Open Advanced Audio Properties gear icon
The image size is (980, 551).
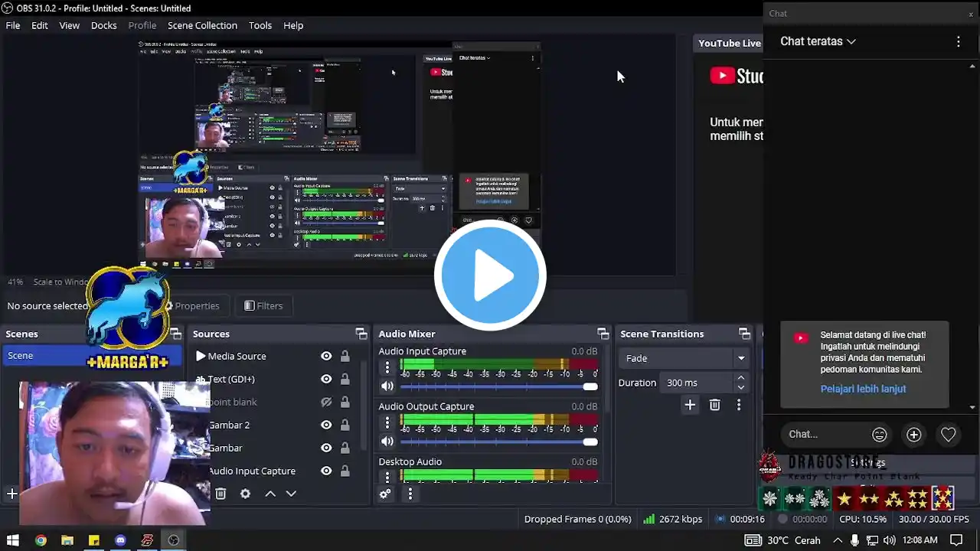(x=385, y=494)
